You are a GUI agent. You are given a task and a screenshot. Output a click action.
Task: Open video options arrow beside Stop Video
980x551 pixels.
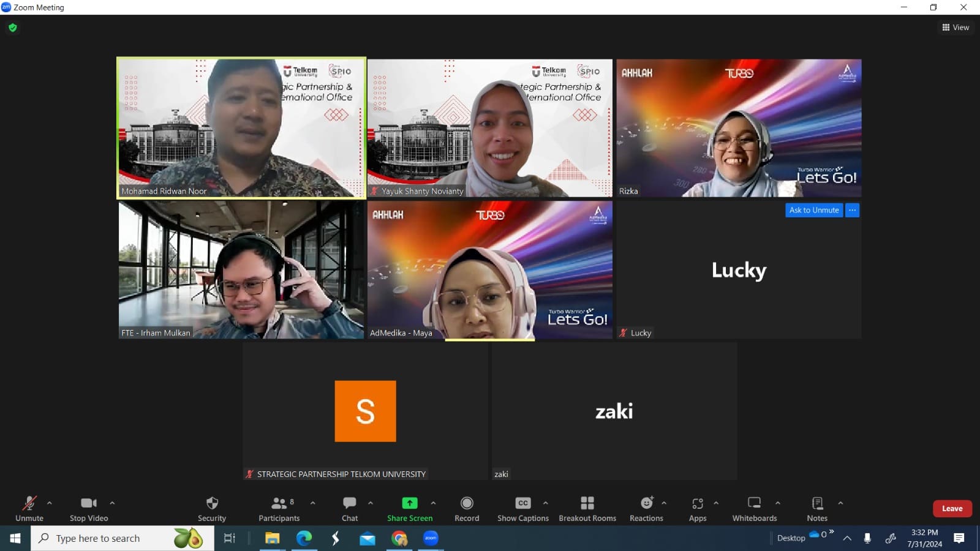(112, 503)
